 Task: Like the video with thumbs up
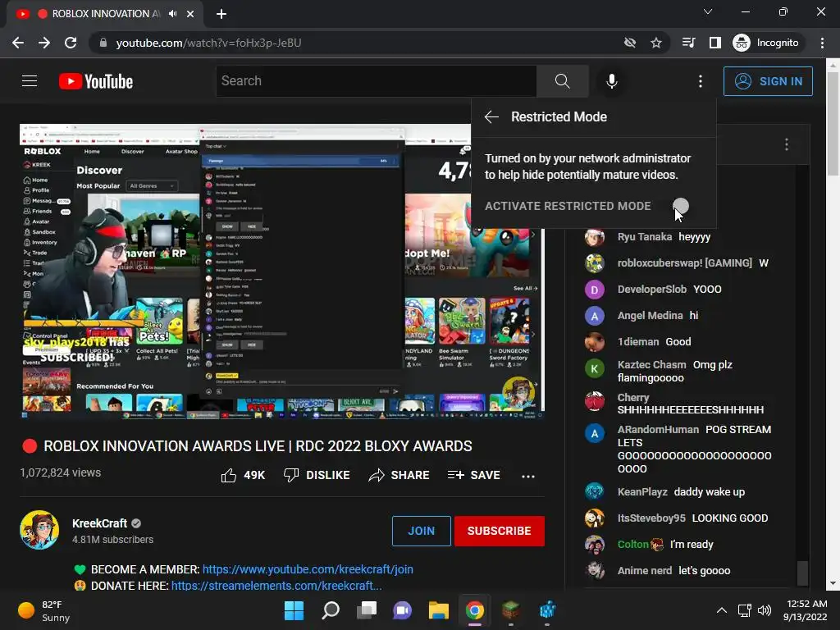coord(243,475)
